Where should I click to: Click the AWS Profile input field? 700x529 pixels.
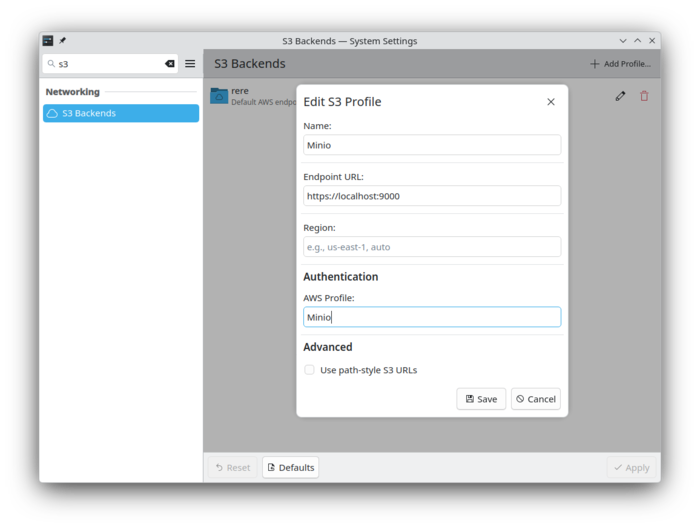pyautogui.click(x=432, y=317)
